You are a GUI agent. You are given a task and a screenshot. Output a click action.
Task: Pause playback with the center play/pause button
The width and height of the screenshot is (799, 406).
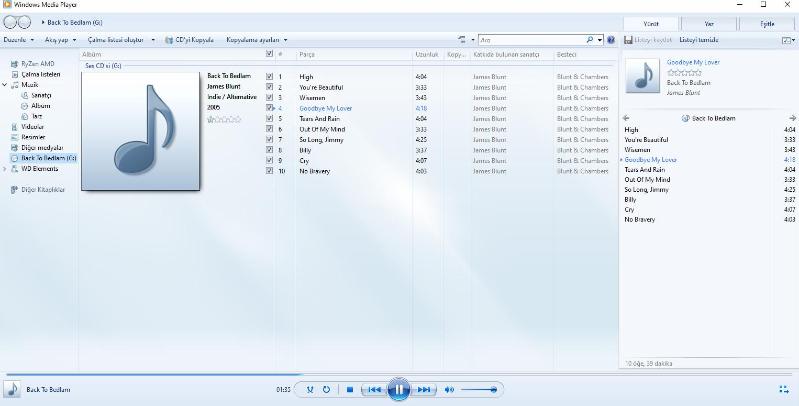point(398,389)
